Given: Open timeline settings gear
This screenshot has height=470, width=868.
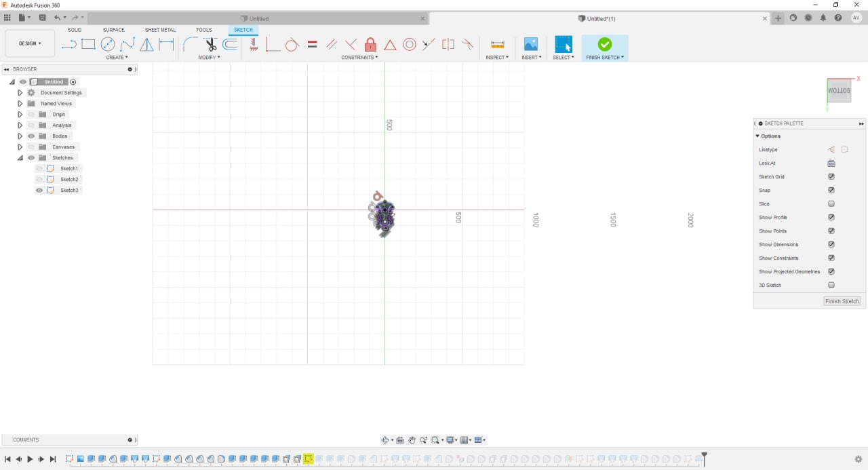Looking at the screenshot, I should [859, 459].
